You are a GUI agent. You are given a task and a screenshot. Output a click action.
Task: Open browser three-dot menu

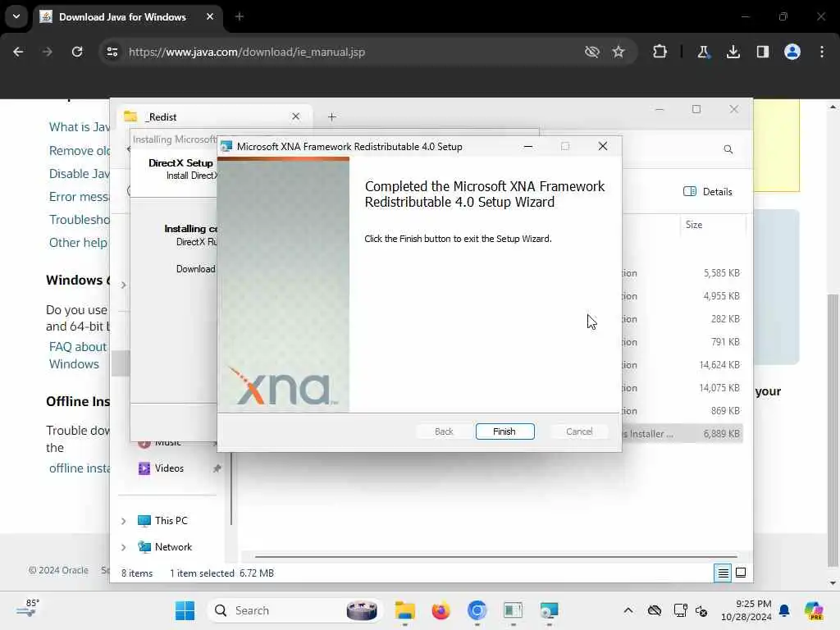pos(822,52)
